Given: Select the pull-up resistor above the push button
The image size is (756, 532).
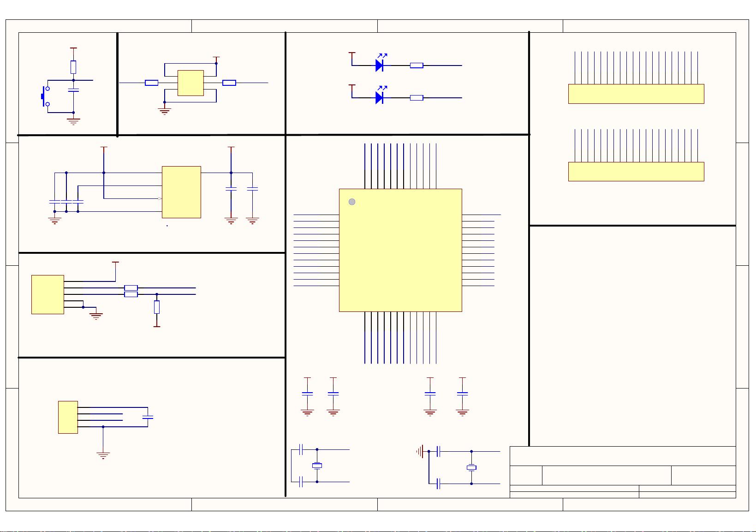Looking at the screenshot, I should coord(73,67).
